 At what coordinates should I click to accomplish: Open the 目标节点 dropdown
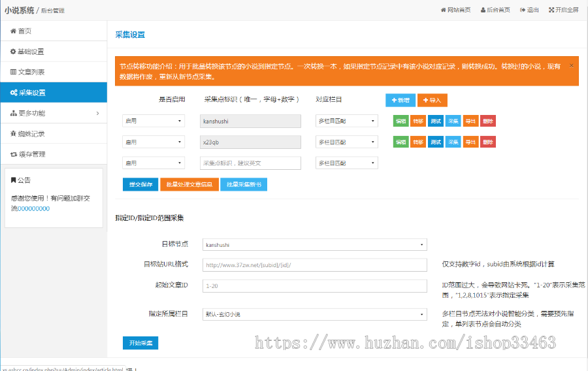click(x=315, y=245)
